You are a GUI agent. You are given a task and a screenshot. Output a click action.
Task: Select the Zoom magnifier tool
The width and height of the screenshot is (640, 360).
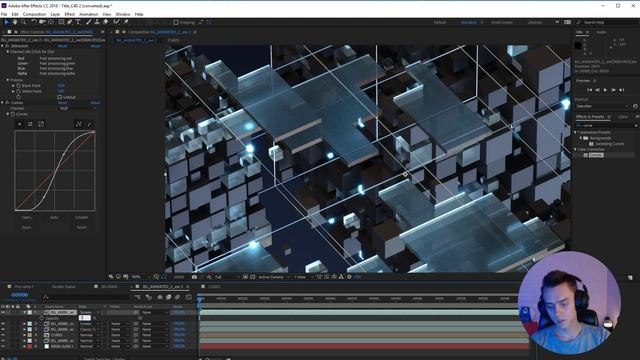click(x=23, y=22)
